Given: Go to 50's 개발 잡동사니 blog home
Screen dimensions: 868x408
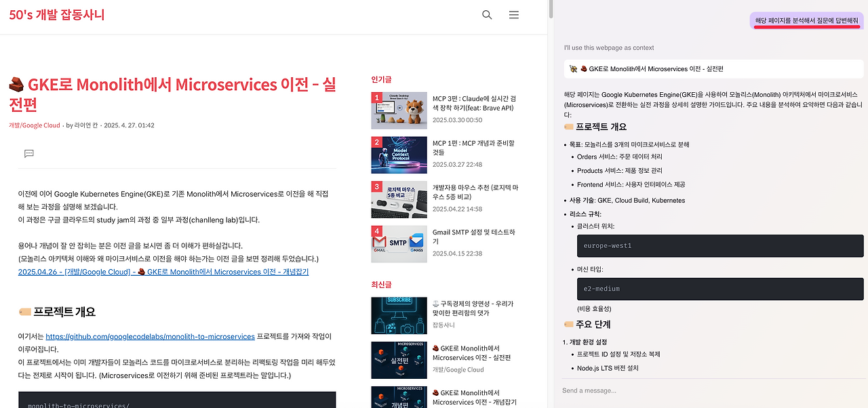Looking at the screenshot, I should tap(57, 14).
